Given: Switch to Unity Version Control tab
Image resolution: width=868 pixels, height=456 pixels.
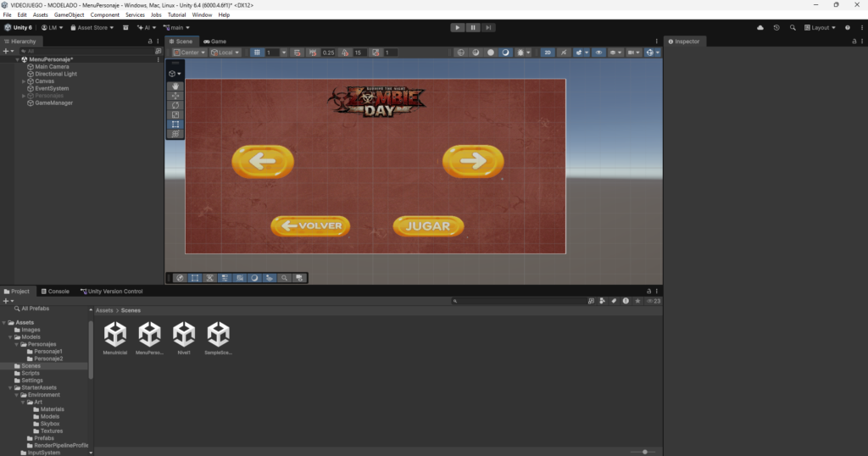Looking at the screenshot, I should pos(112,291).
